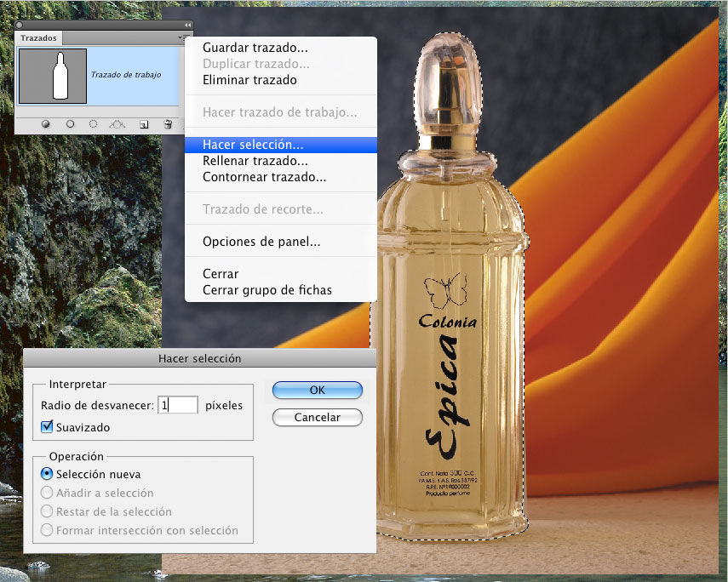Stroke path with brush icon
The height and width of the screenshot is (582, 728).
(x=70, y=124)
